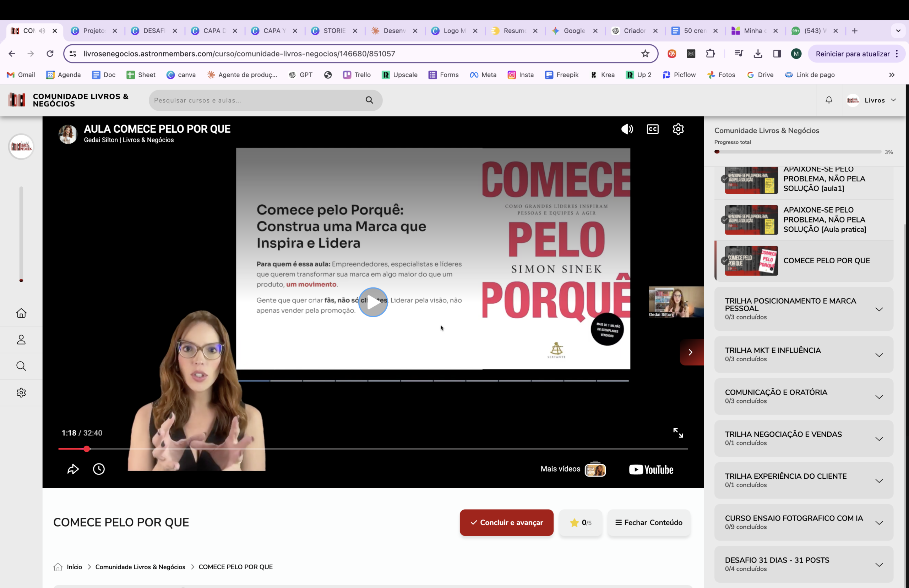Click the watch later clock icon
The width and height of the screenshot is (909, 588).
pos(99,469)
